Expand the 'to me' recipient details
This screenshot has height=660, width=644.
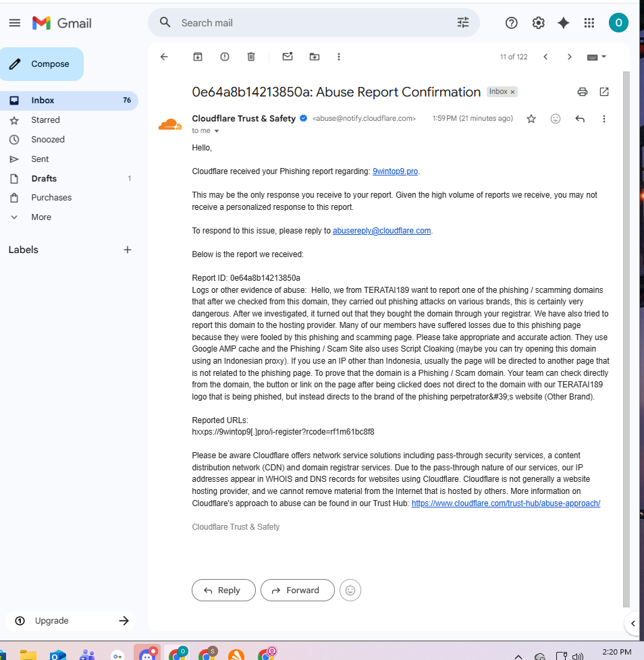[217, 131]
